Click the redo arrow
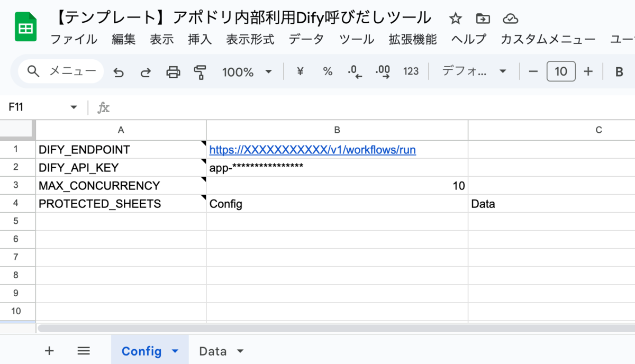 (x=146, y=72)
